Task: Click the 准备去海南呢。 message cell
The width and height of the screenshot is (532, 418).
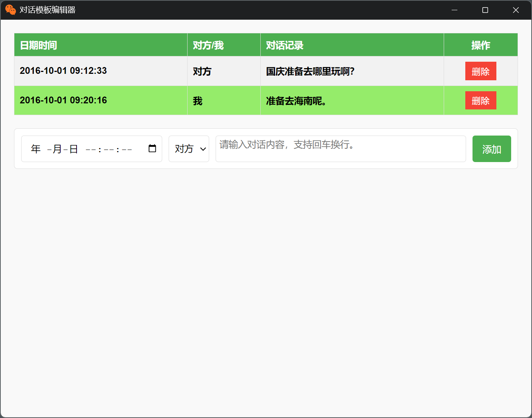Action: [x=352, y=100]
